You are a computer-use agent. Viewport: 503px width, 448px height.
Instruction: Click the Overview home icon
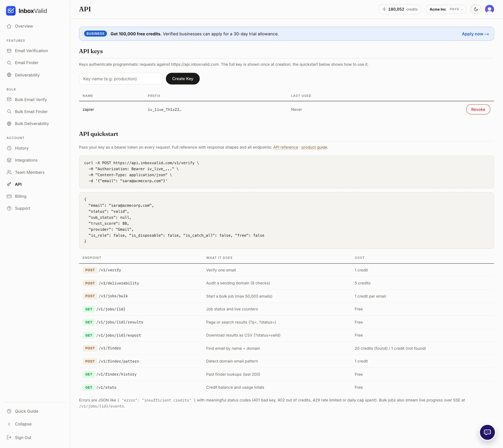9,26
